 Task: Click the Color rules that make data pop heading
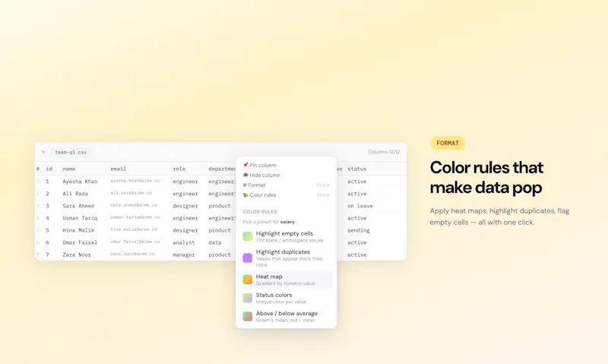[486, 178]
